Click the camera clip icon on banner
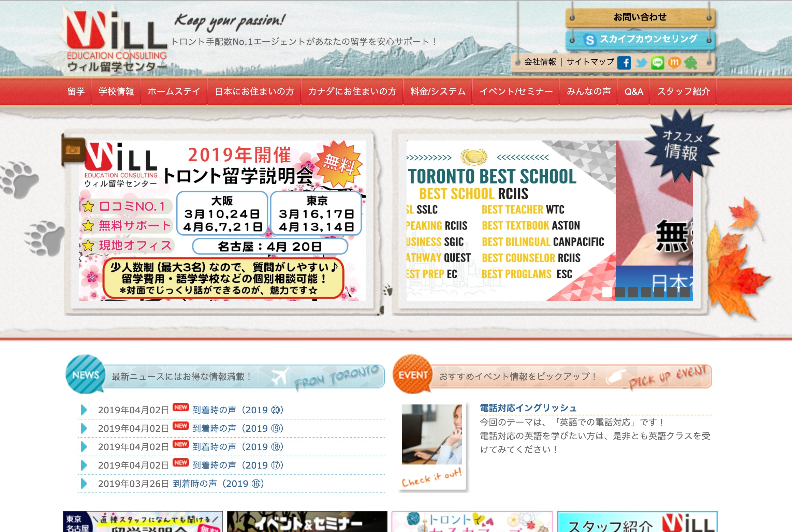 click(73, 150)
